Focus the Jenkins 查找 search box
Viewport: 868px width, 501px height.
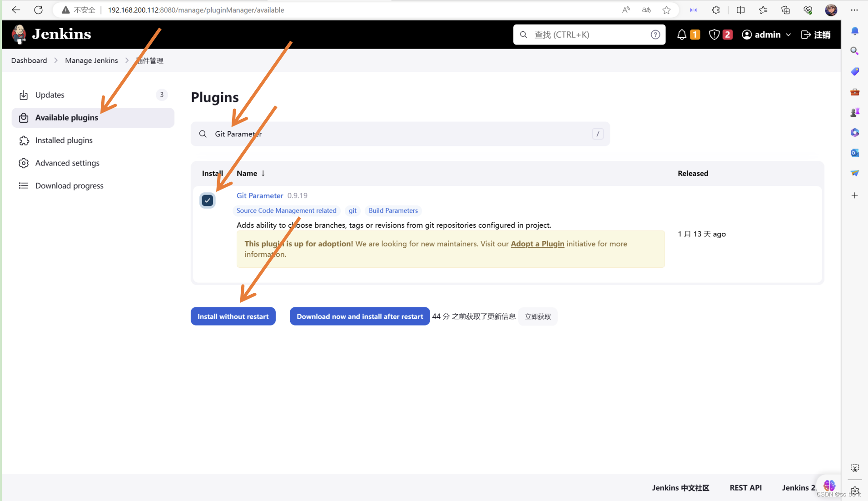pyautogui.click(x=589, y=35)
